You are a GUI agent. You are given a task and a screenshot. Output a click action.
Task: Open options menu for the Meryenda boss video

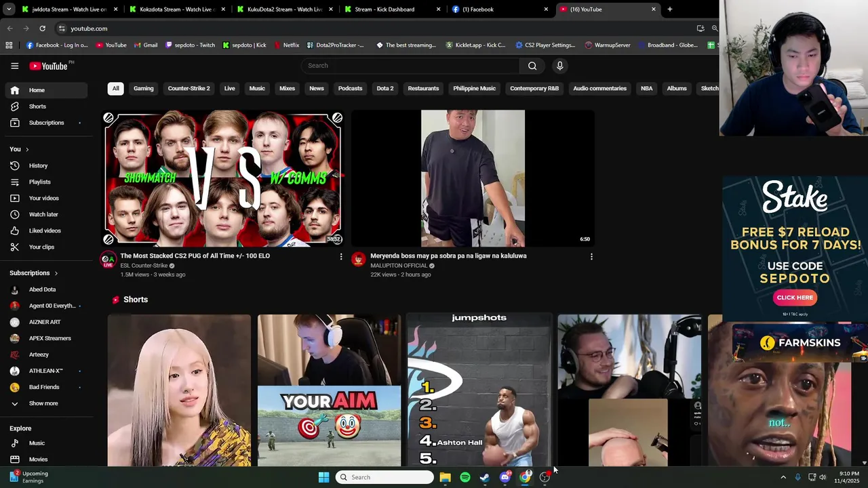tap(591, 256)
